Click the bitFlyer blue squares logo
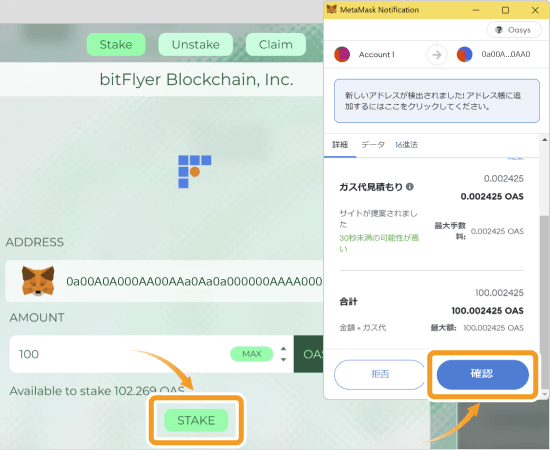 click(x=194, y=172)
